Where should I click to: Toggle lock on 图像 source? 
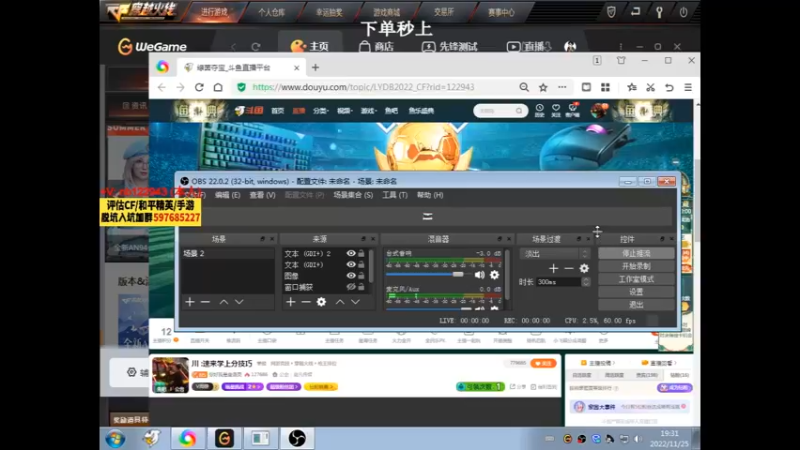(361, 276)
